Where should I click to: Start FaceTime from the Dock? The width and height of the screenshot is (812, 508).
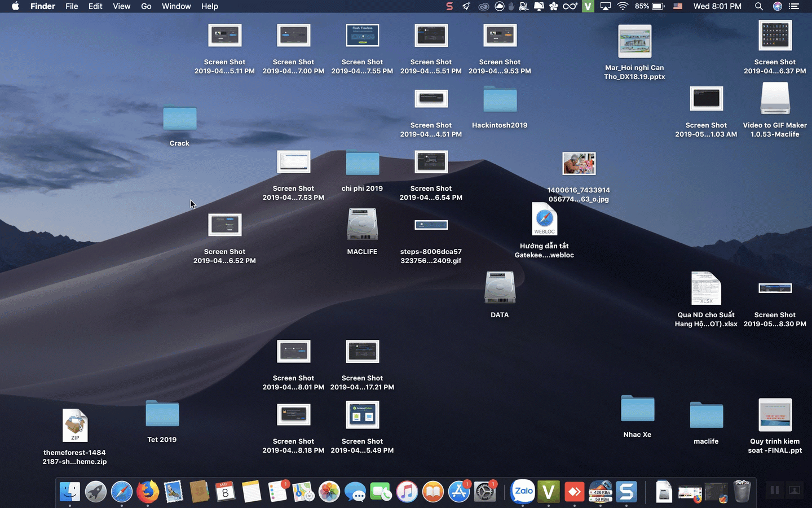coord(381,492)
